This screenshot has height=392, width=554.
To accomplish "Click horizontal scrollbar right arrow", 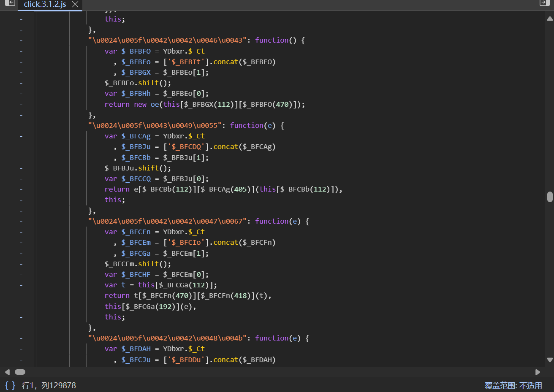I will [x=538, y=372].
